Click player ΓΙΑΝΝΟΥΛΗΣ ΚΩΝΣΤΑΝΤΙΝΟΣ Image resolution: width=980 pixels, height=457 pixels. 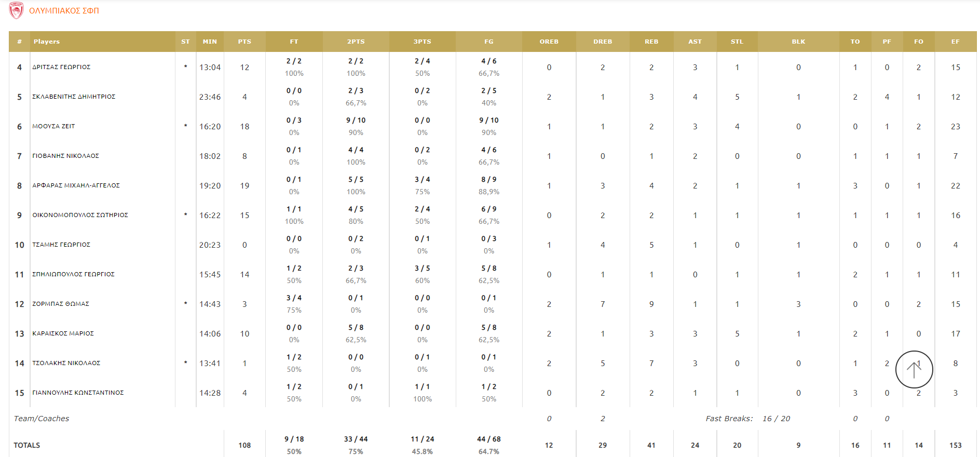coord(78,393)
